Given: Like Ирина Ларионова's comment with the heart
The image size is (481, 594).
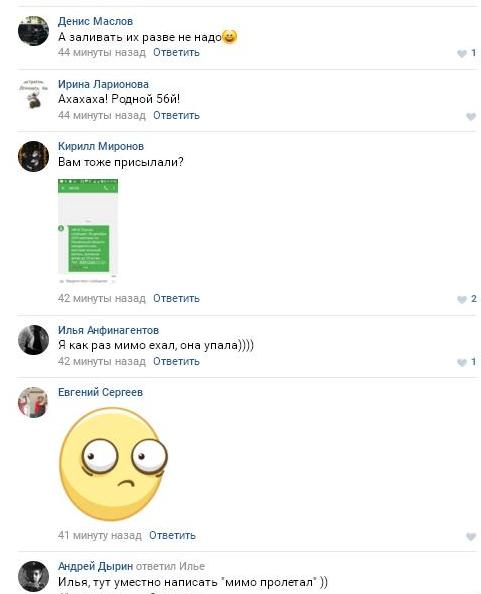Looking at the screenshot, I should (471, 116).
